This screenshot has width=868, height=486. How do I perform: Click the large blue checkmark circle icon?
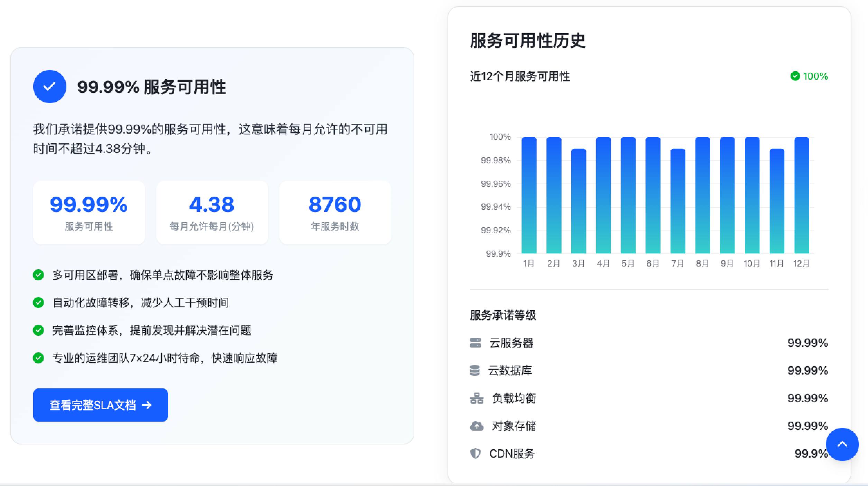click(x=49, y=87)
